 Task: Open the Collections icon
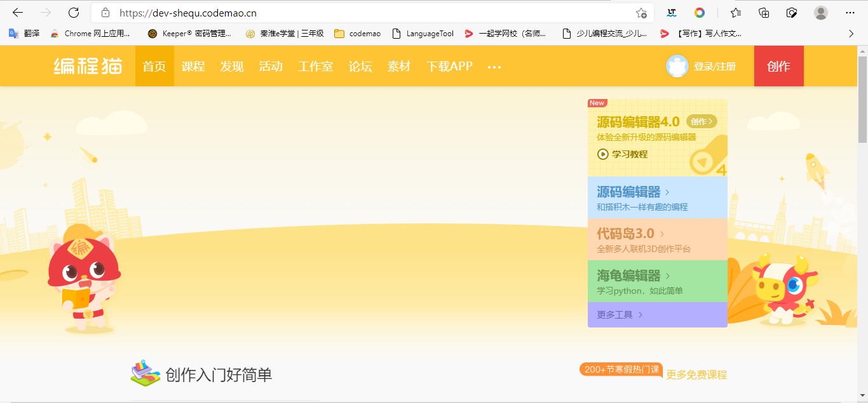coord(764,13)
